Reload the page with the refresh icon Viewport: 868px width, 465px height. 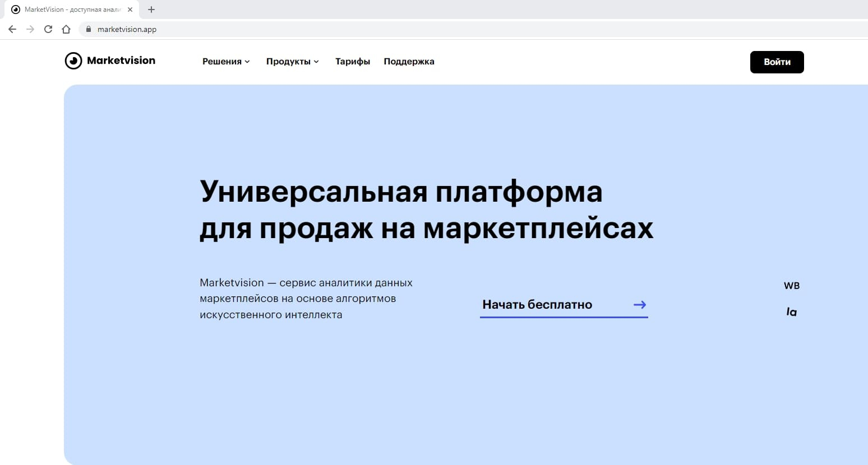[x=48, y=29]
